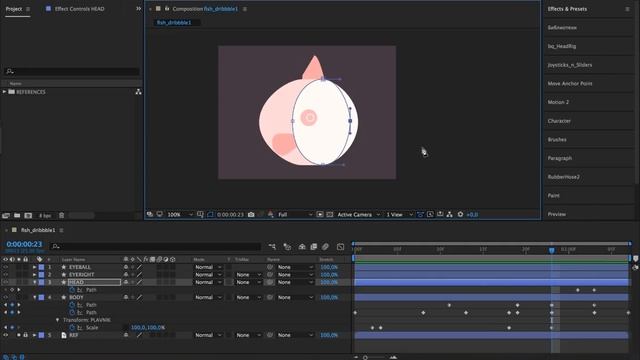Hide the EYERIGHT layer

point(5,275)
